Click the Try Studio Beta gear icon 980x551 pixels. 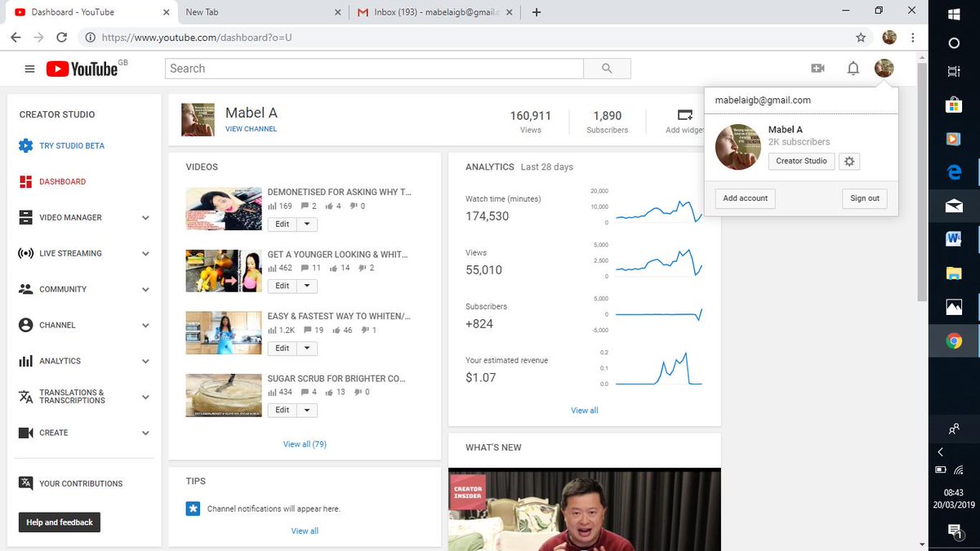click(x=25, y=146)
